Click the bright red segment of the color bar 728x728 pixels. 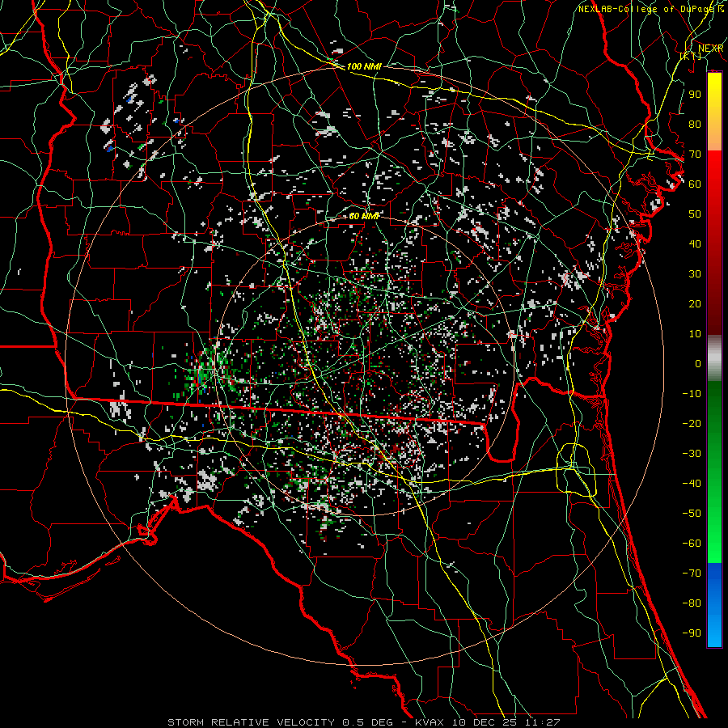click(714, 171)
